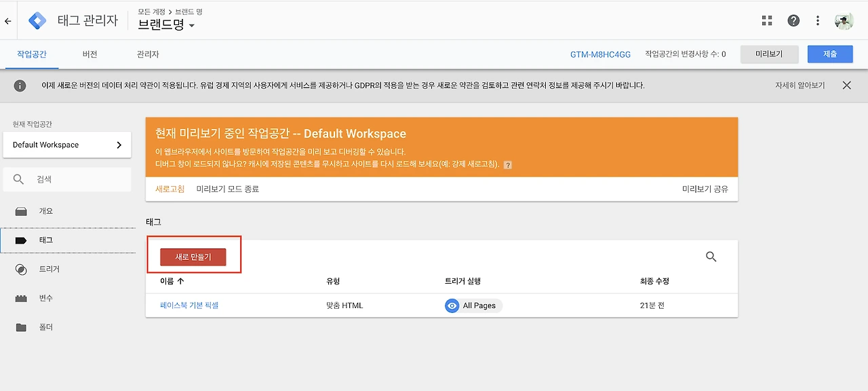The image size is (868, 391).
Task: Sort by the 이름 column header
Action: (172, 281)
